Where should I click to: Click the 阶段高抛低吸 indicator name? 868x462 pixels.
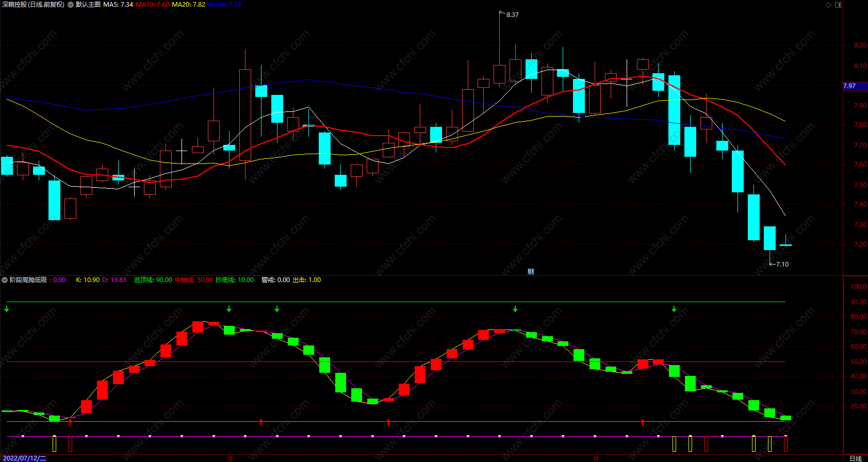pyautogui.click(x=28, y=280)
